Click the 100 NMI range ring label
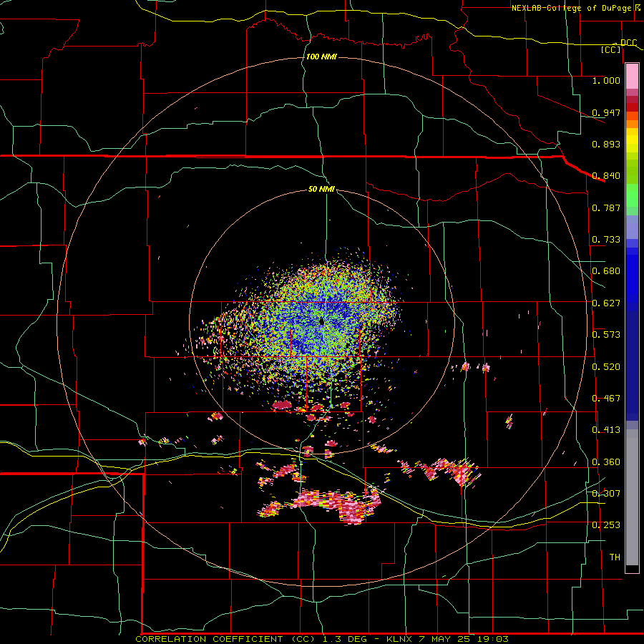The width and height of the screenshot is (644, 644). 321,57
